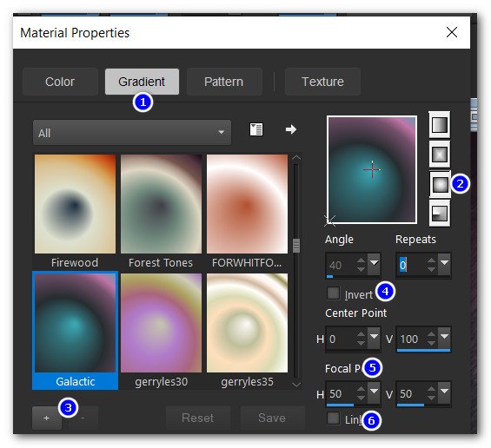Click the Center Point H value field
491x448 pixels.
click(x=341, y=339)
